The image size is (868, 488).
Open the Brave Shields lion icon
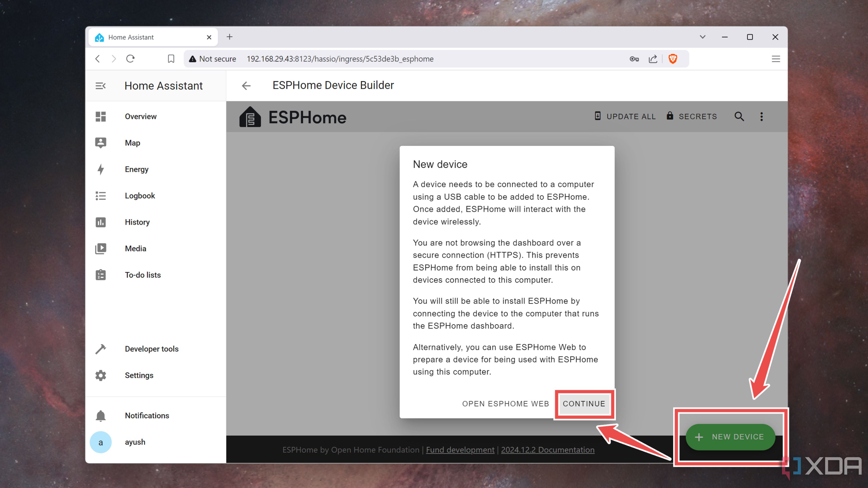click(x=673, y=59)
